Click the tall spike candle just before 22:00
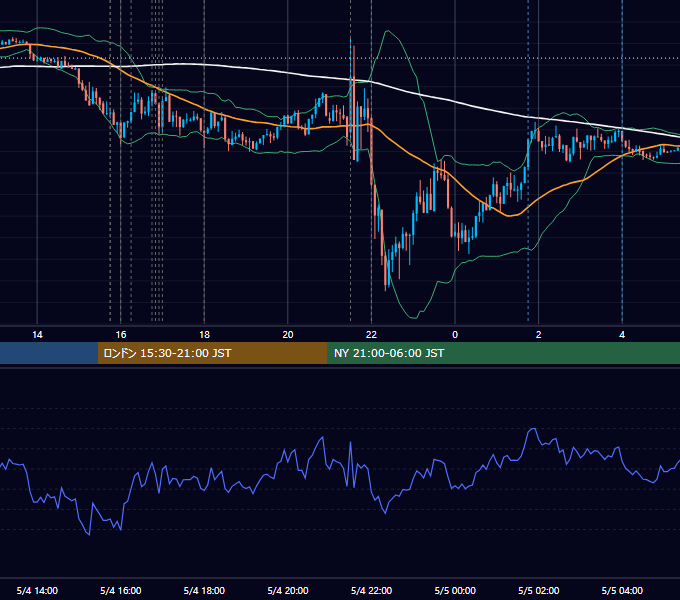Screen dimensions: 680x600 (354, 102)
